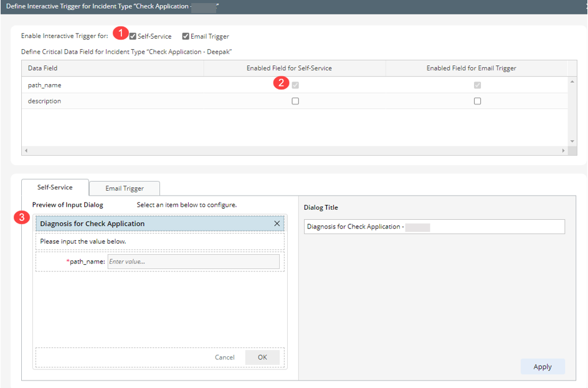This screenshot has height=388, width=588.
Task: Click Cancel in the preview dialog
Action: 224,357
